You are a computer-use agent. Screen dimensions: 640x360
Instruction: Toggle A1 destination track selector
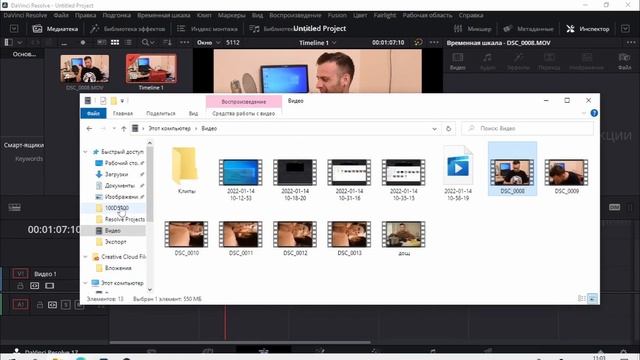pos(20,304)
